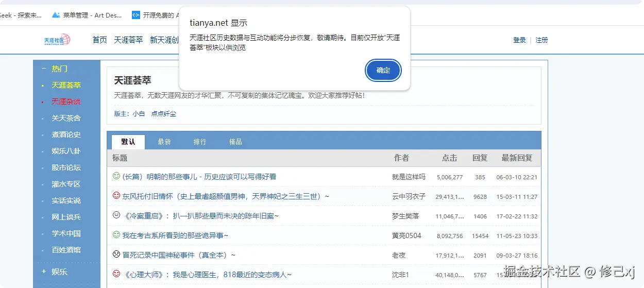This screenshot has width=644, height=288.
Task: Open 天涯荟萃 in top navigation
Action: click(x=129, y=40)
